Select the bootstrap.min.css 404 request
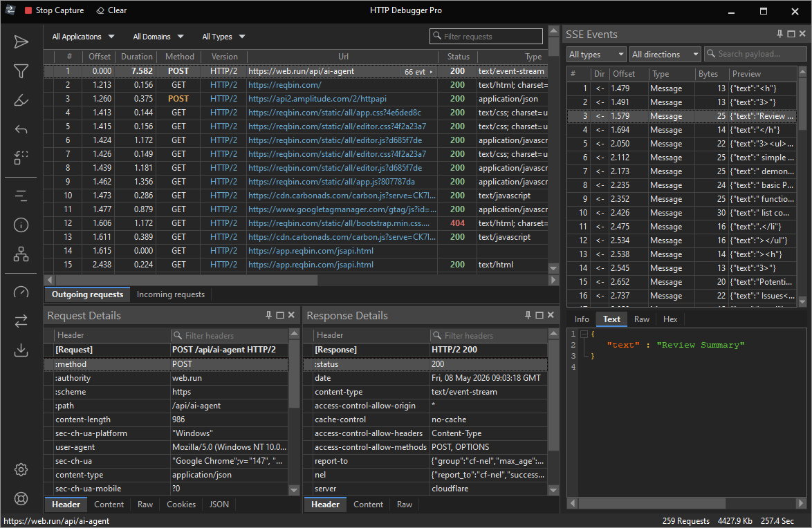This screenshot has height=528, width=812. point(296,223)
